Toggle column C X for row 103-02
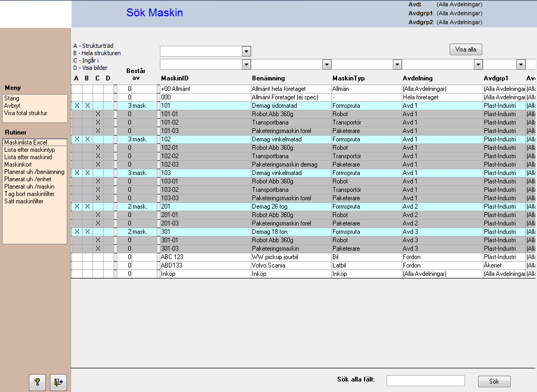Viewport: 537px width, 392px height. point(98,190)
